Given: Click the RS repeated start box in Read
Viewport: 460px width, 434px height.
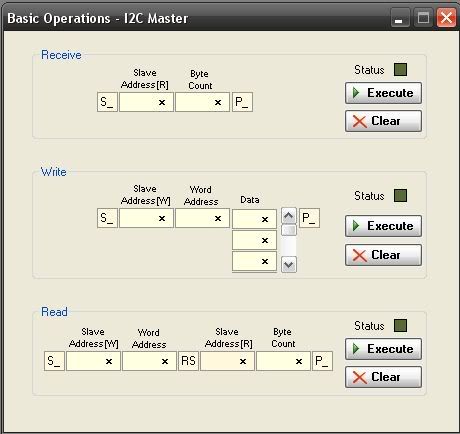Looking at the screenshot, I should pyautogui.click(x=188, y=361).
